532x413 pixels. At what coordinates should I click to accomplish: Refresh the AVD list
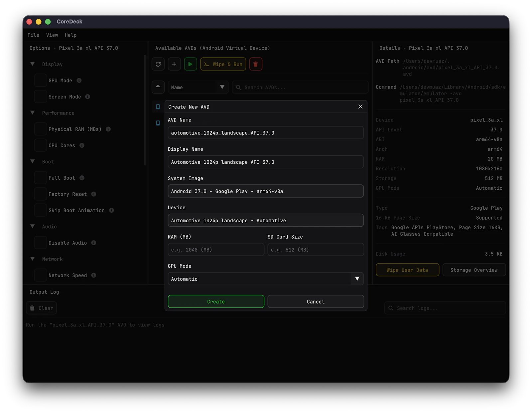click(158, 64)
